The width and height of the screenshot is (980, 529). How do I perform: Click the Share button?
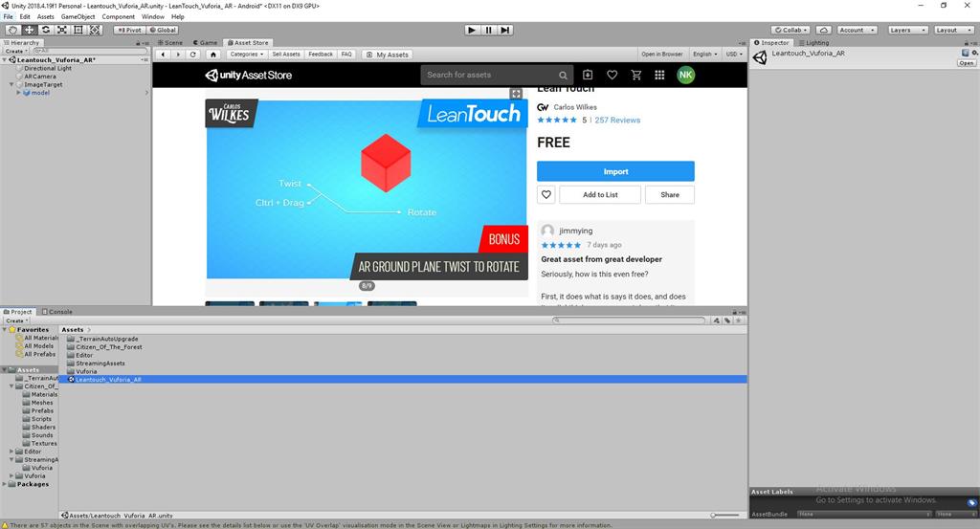[669, 195]
